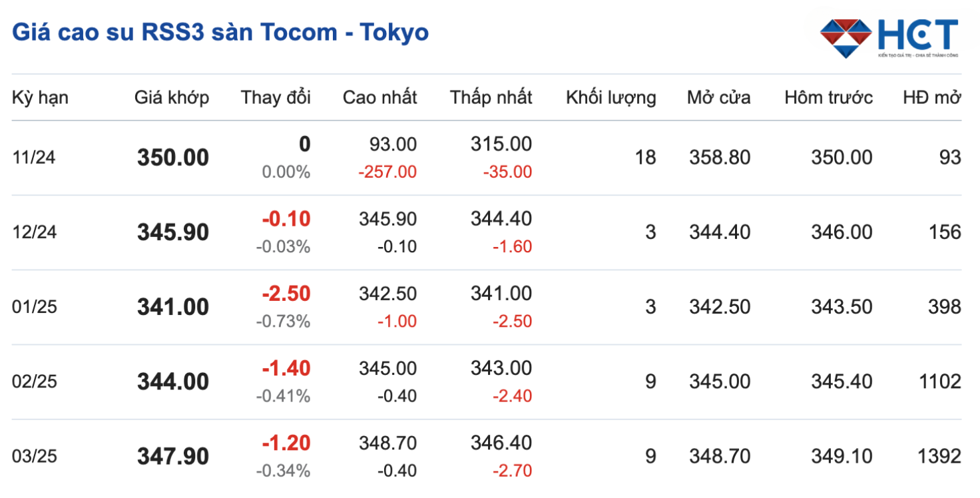Click the 1392 open interest value
Screen dimensions: 980x498
(x=939, y=456)
